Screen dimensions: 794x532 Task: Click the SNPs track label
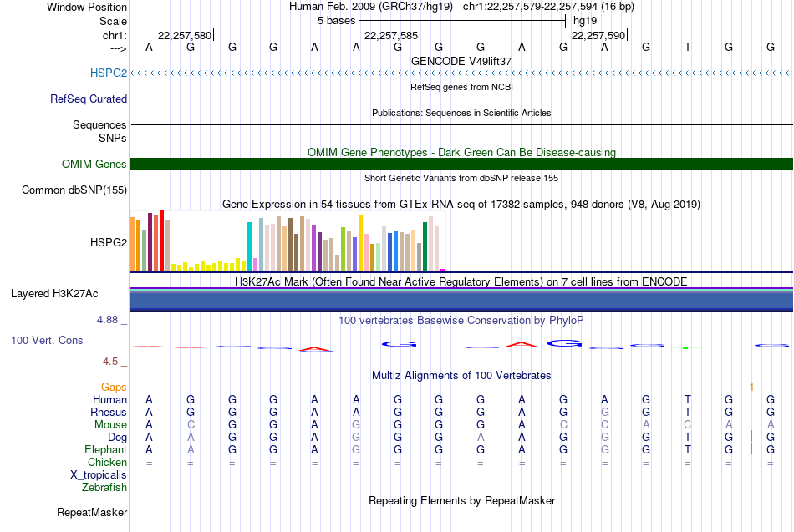[113, 138]
